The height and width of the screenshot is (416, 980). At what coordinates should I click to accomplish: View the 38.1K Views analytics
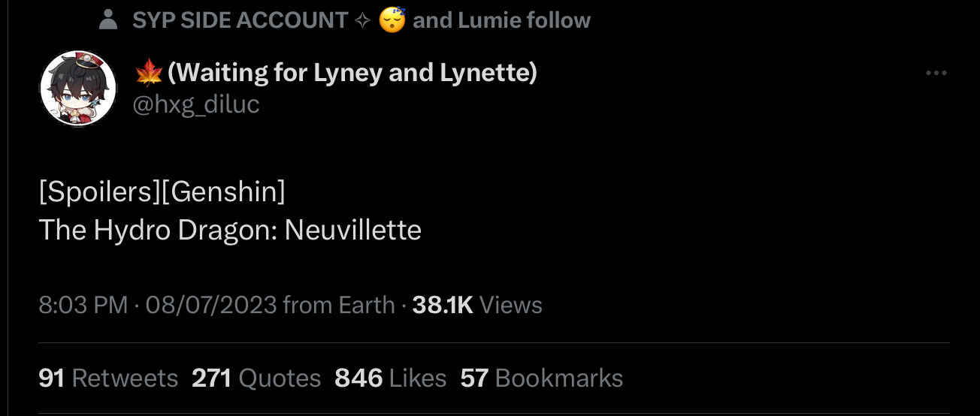(x=477, y=305)
